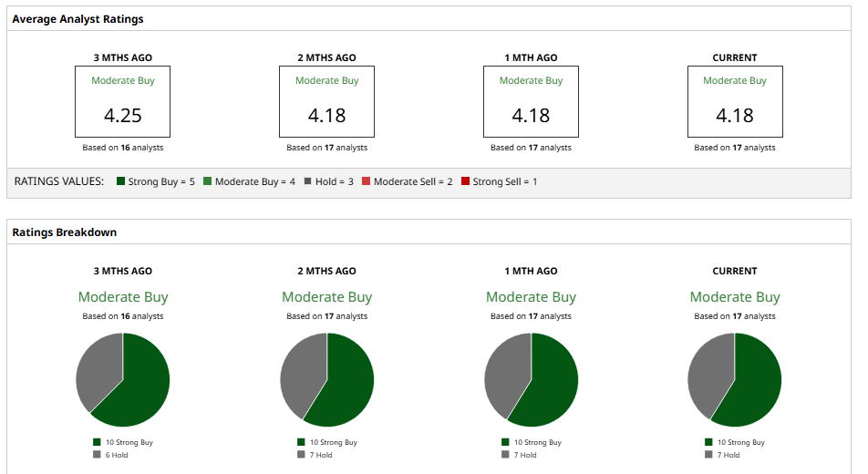The width and height of the screenshot is (868, 474).
Task: Click the Moderate Sell = 2 legend swatch
Action: (x=367, y=181)
